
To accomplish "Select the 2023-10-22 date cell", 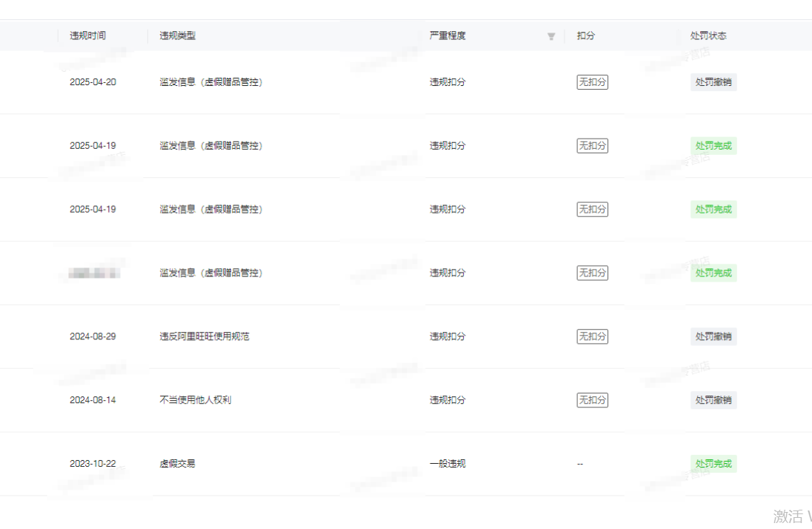I will (x=93, y=464).
